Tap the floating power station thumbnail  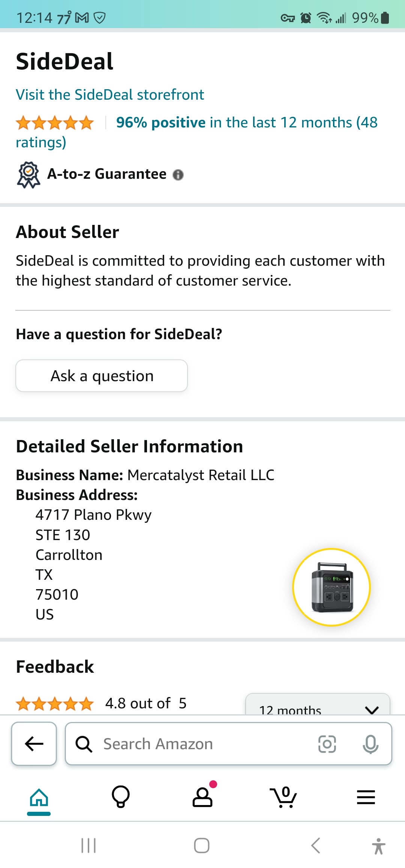pos(331,587)
